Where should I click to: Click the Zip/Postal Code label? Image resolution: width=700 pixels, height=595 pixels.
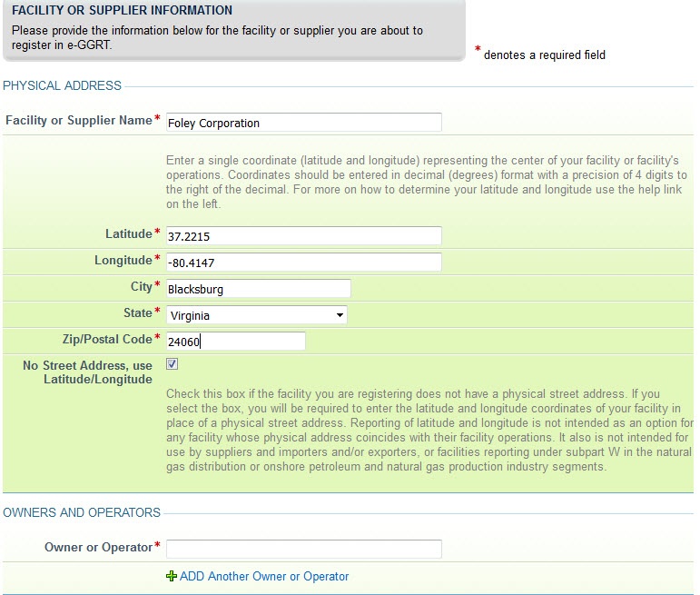[107, 339]
